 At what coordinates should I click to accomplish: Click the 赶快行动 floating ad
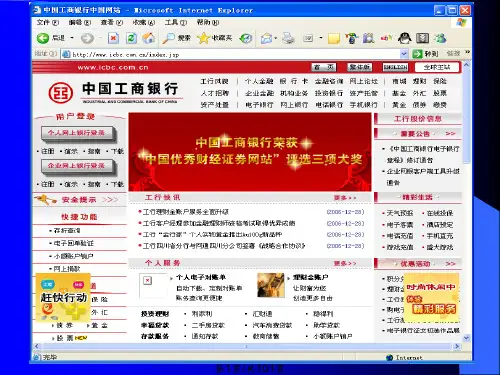click(x=63, y=298)
